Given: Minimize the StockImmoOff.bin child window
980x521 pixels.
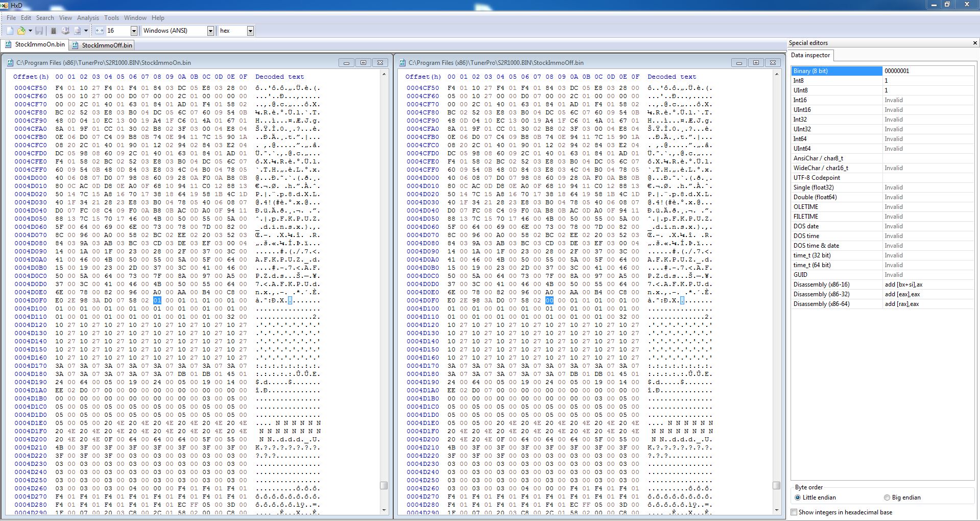Looking at the screenshot, I should [738, 62].
